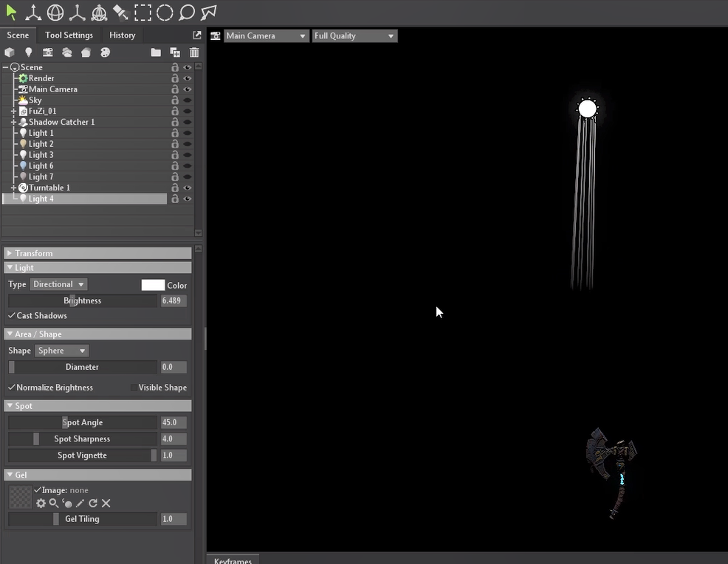Pick the lasso selection tool
Screen dimensions: 728x564
click(187, 12)
